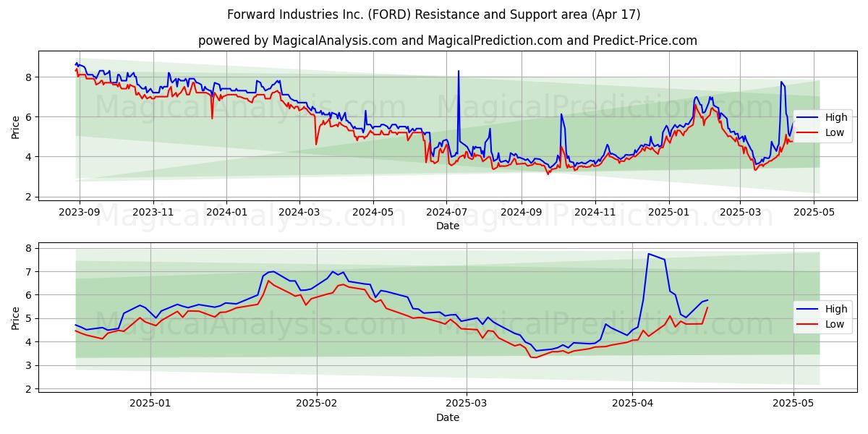868x434 pixels.
Task: Click the '2023-09' tick label on the upper chart
Action: (x=80, y=213)
